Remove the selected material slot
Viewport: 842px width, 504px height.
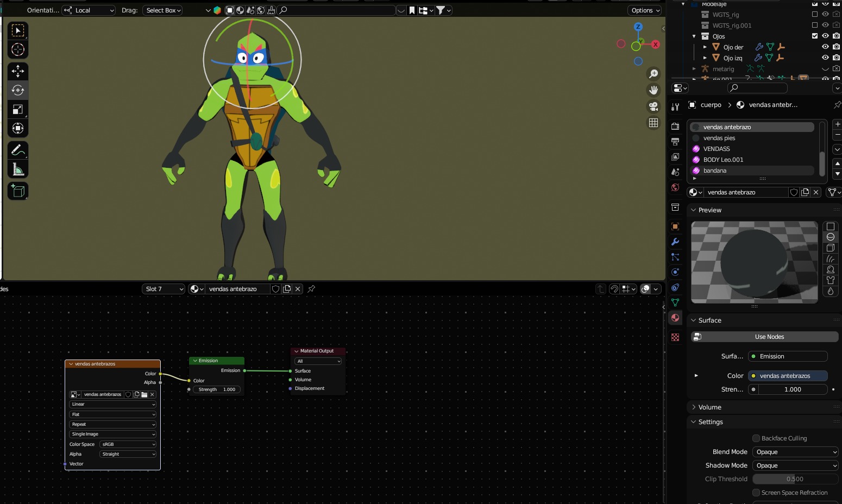tap(837, 134)
